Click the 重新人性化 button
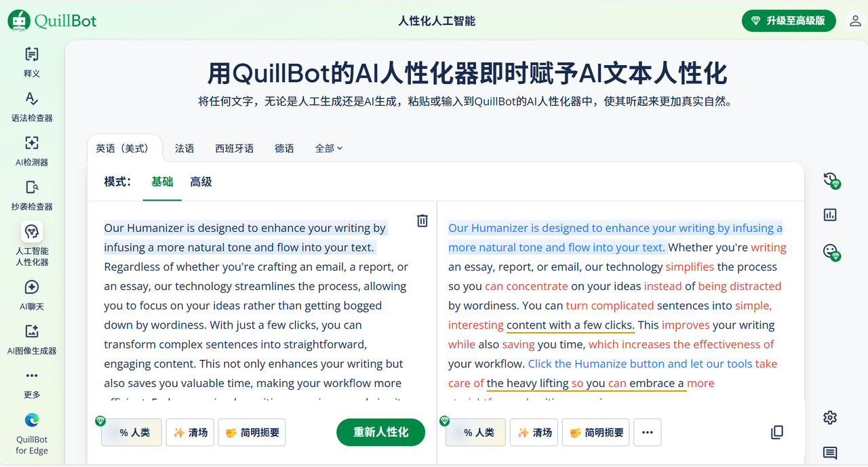Image resolution: width=868 pixels, height=467 pixels. pos(380,432)
